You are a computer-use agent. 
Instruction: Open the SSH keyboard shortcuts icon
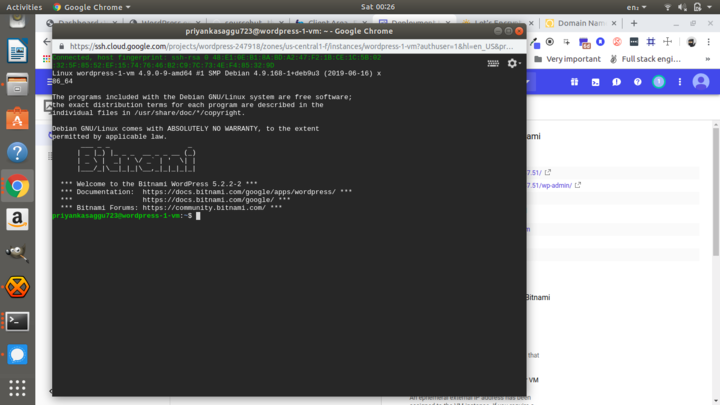(493, 63)
